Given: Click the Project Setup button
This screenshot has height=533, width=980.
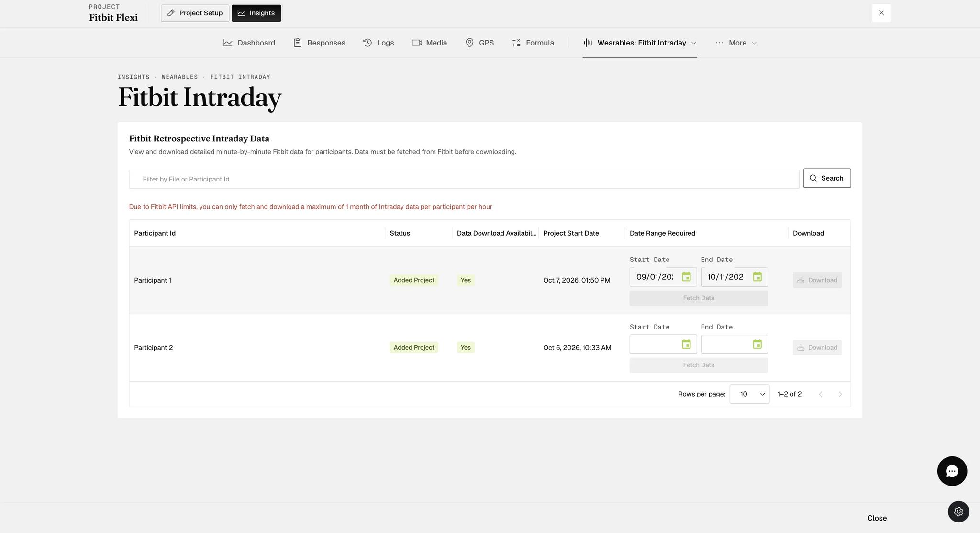Looking at the screenshot, I should point(195,13).
